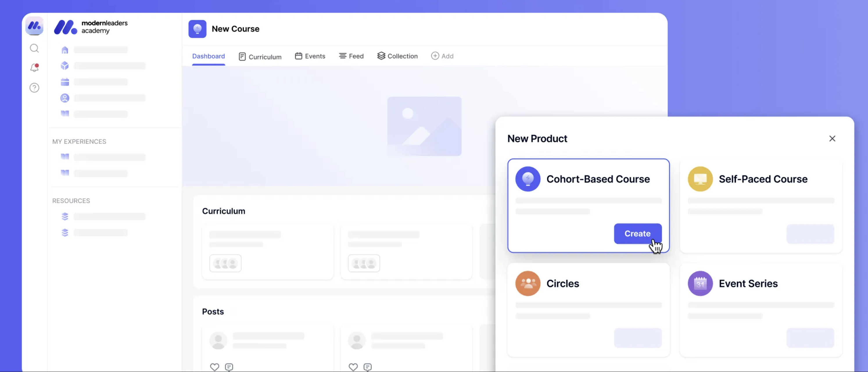Click the cube icon in sidebar navigation
Viewport: 868px width, 372px height.
[x=65, y=66]
